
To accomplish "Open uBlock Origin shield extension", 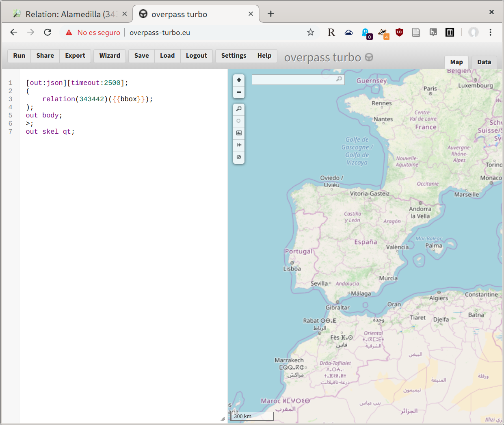I will pyautogui.click(x=400, y=33).
